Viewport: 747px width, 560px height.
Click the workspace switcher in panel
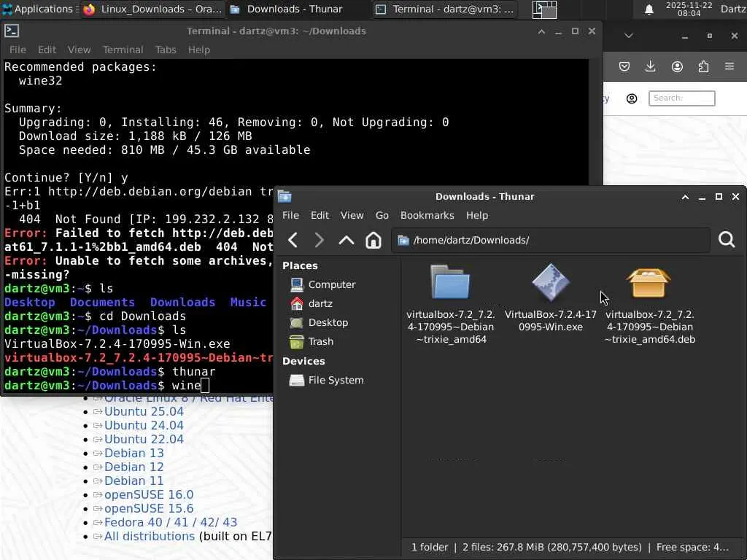544,9
